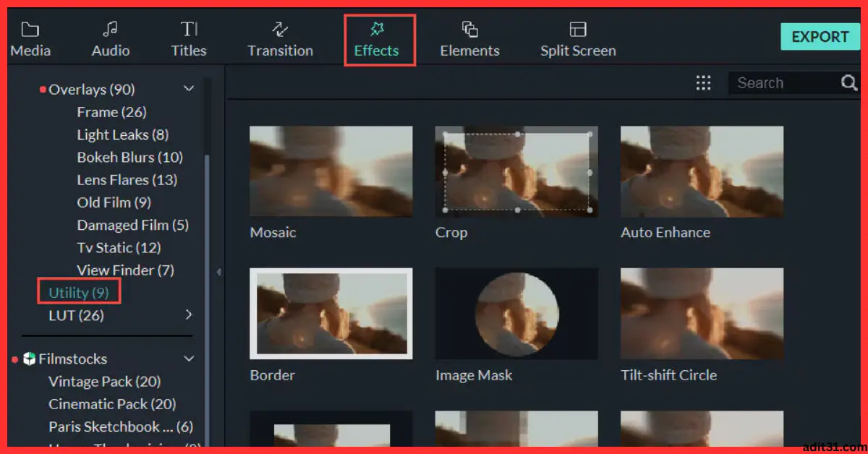The height and width of the screenshot is (454, 868).
Task: Select Tv Static (12) category
Action: pyautogui.click(x=119, y=247)
